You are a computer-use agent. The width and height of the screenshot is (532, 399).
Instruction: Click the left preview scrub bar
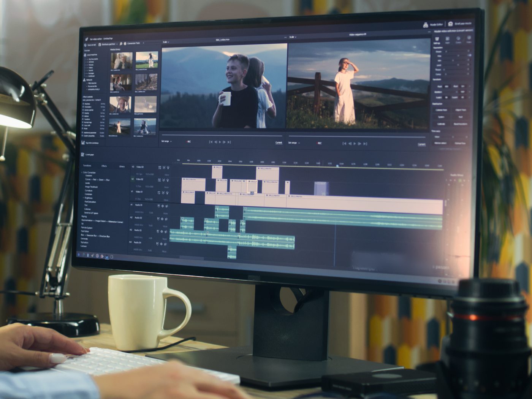tap(222, 135)
